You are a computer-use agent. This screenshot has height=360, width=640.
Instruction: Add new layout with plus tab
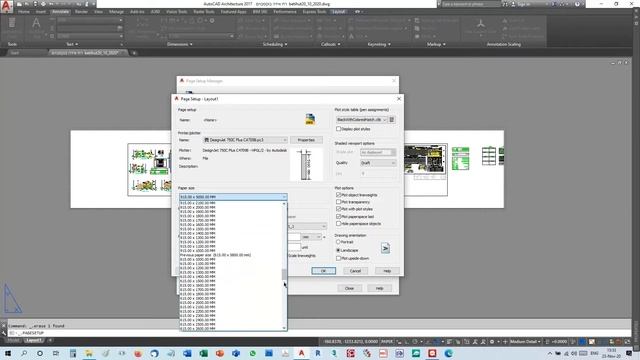[50, 340]
